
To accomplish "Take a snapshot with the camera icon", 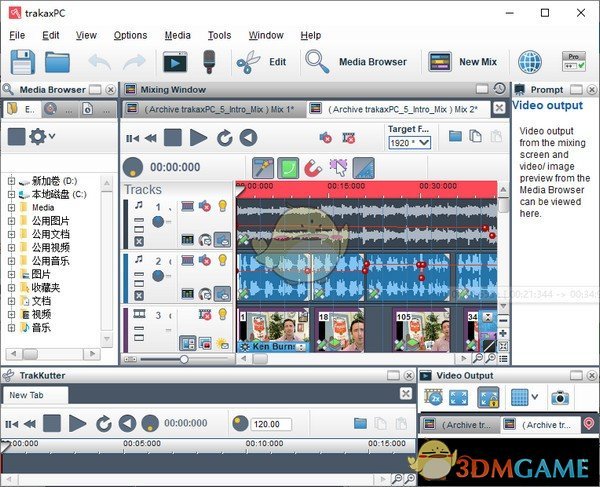I will click(560, 398).
